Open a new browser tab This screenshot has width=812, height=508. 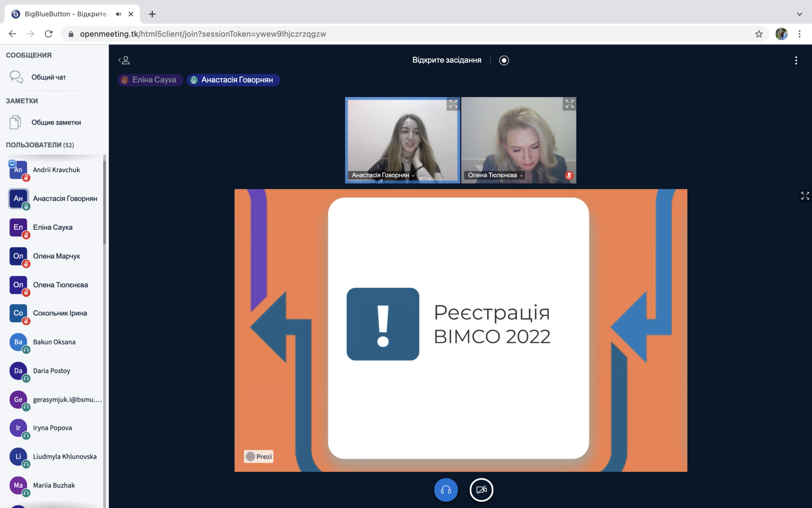(x=152, y=14)
